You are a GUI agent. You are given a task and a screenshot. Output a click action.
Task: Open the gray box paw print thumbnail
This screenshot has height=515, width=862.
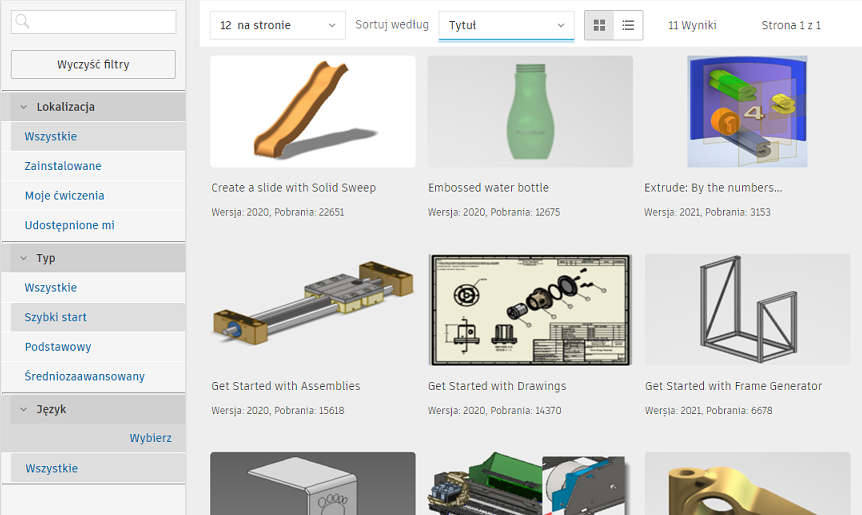tap(313, 484)
